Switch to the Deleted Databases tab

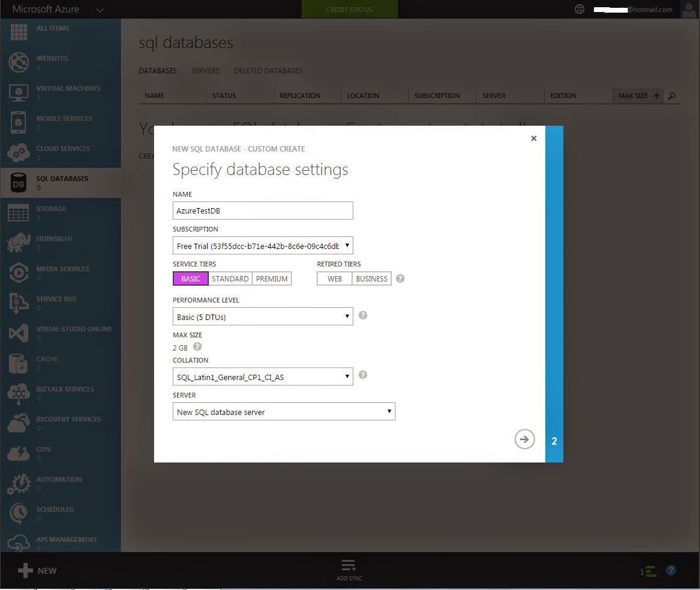(268, 71)
